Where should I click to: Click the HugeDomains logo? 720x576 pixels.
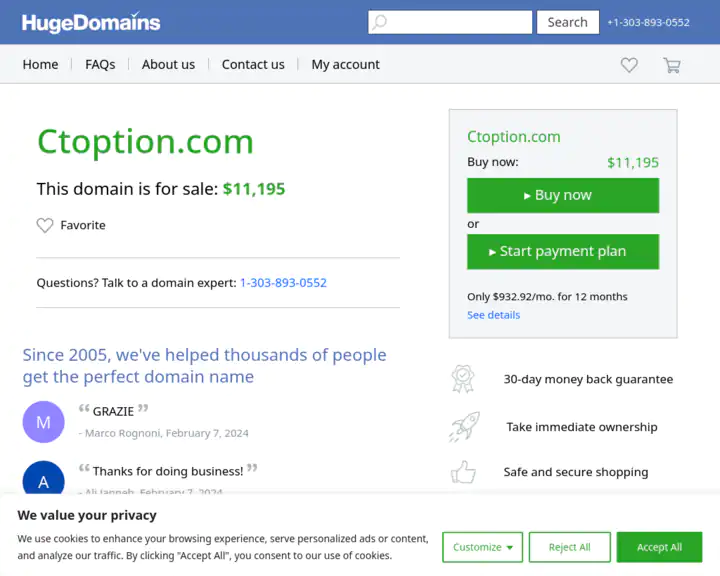91,22
